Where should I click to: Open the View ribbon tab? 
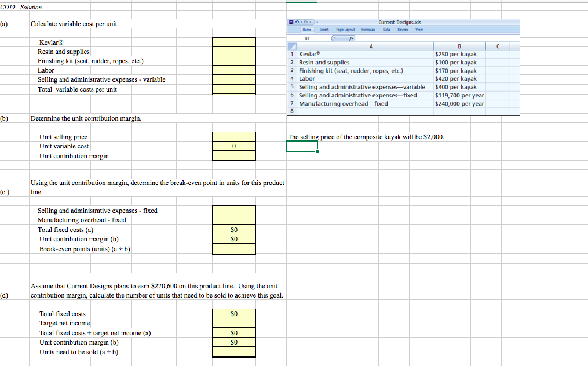click(x=419, y=29)
